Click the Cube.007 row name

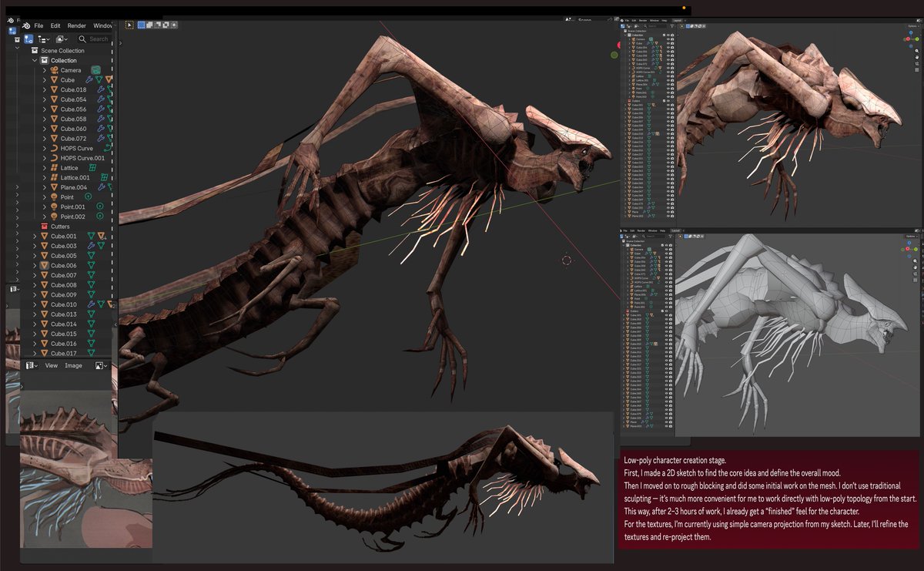point(64,275)
